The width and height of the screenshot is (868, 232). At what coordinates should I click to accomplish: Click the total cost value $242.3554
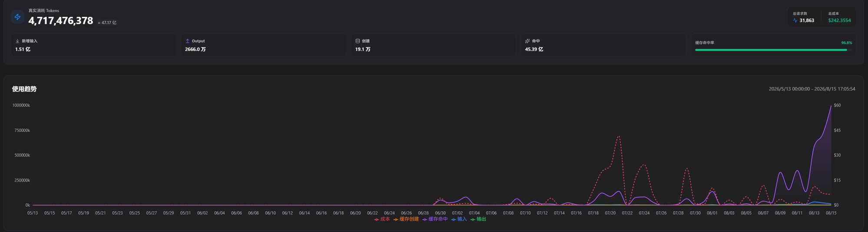click(839, 20)
